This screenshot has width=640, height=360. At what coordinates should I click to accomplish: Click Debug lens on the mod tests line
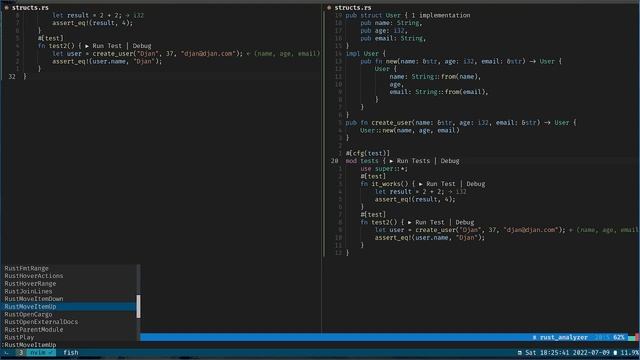pos(450,161)
